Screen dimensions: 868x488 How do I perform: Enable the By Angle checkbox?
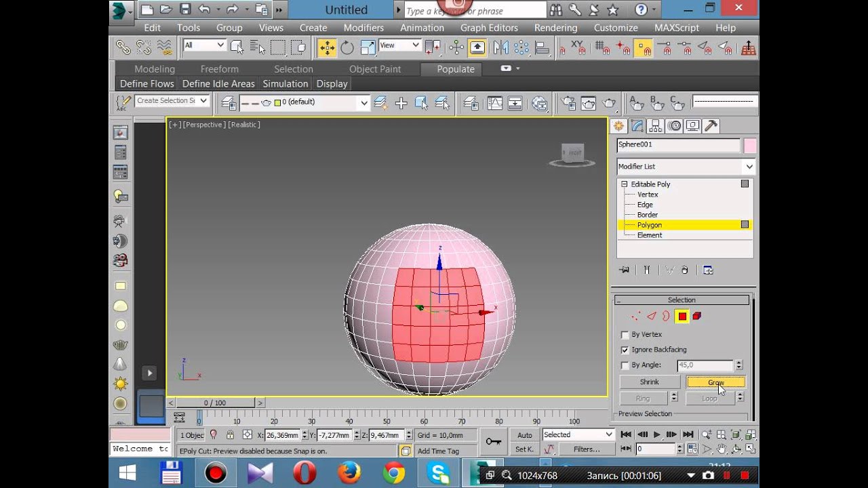pos(625,365)
